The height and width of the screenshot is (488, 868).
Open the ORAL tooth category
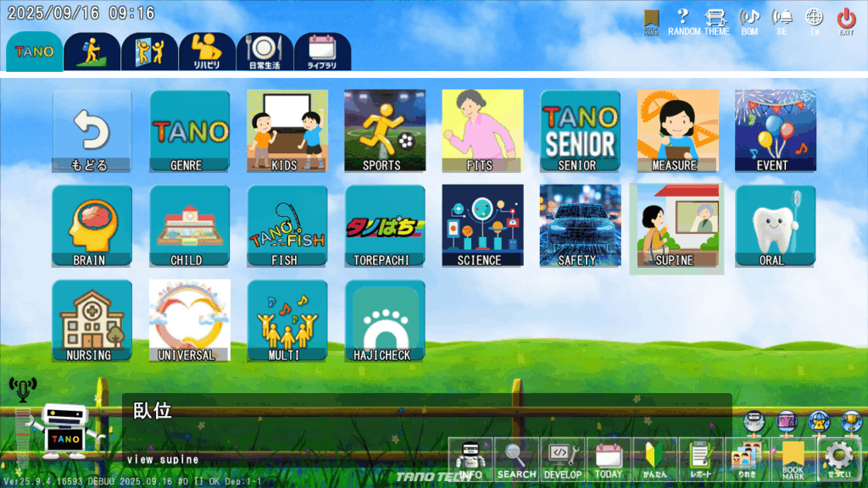click(x=775, y=225)
